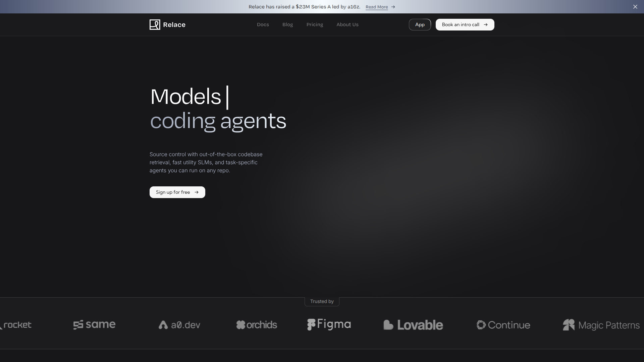Click the Trusted by label
This screenshot has width=644, height=362.
[322, 301]
